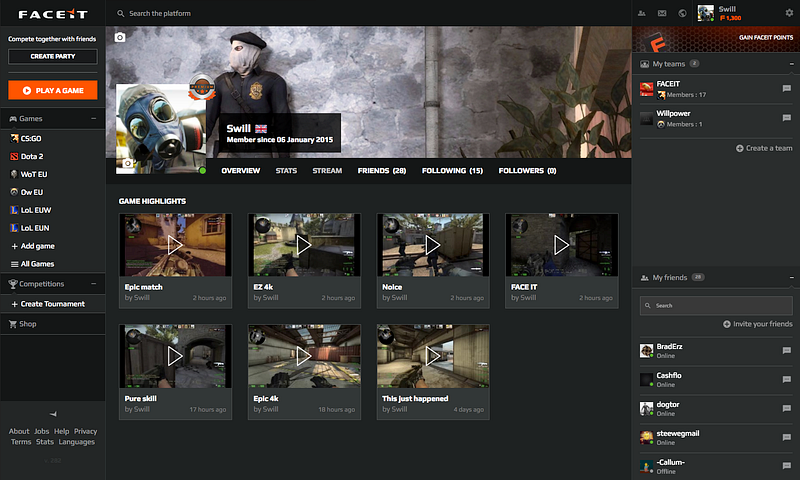Click the search magnifier icon in top bar
This screenshot has height=480, width=800.
[x=120, y=14]
